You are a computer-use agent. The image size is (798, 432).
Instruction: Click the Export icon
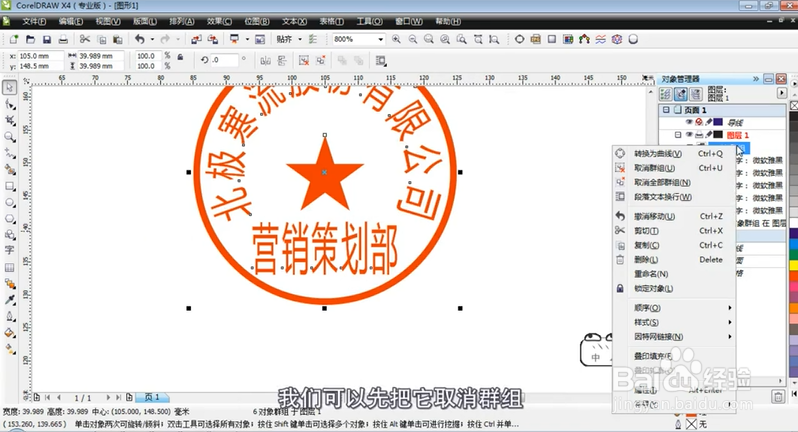coord(213,39)
